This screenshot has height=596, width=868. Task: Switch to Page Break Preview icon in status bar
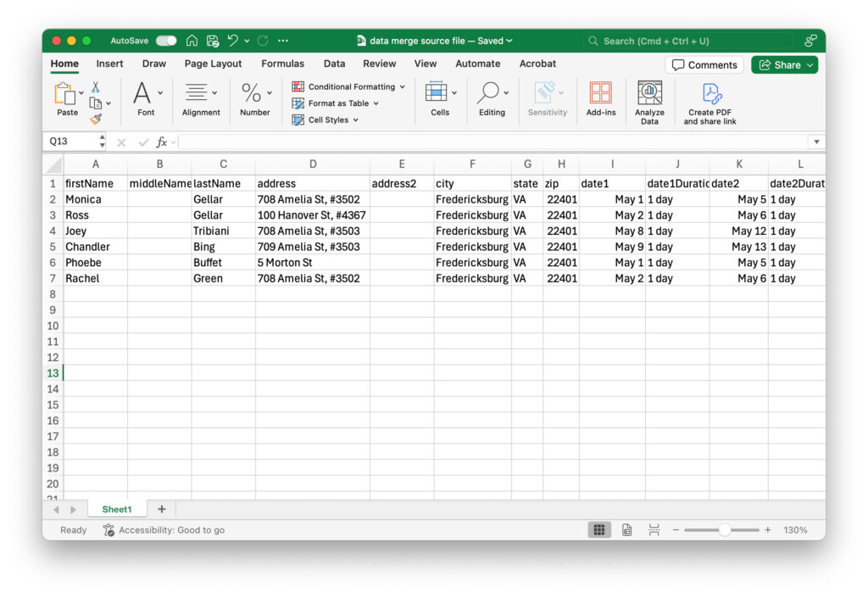(654, 530)
